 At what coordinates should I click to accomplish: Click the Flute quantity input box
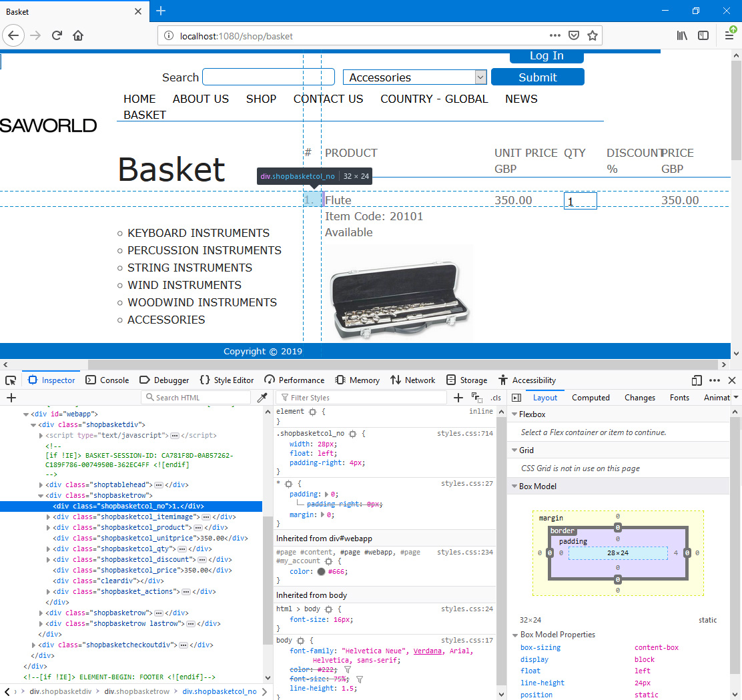pos(580,201)
